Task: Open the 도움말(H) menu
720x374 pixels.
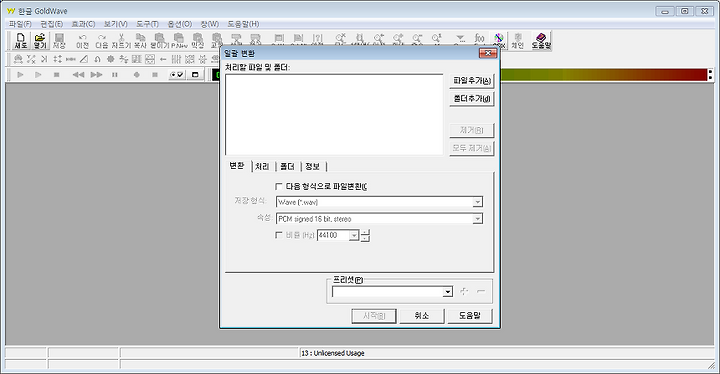Action: [243, 24]
